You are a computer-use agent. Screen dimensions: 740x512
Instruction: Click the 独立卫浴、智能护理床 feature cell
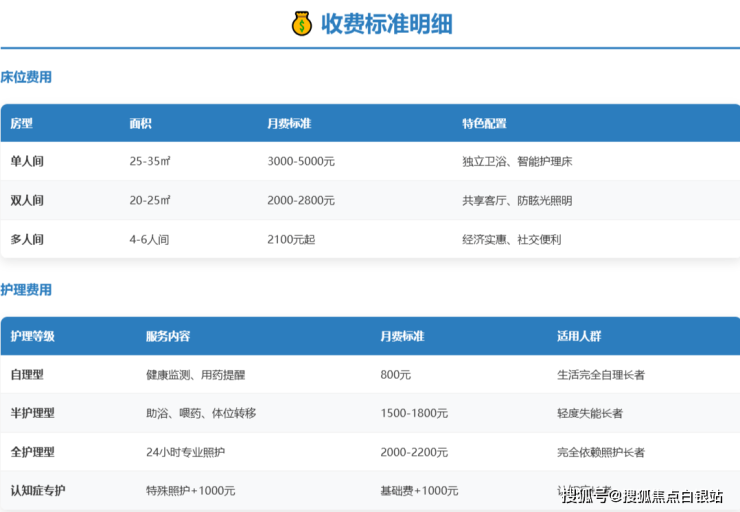[517, 161]
